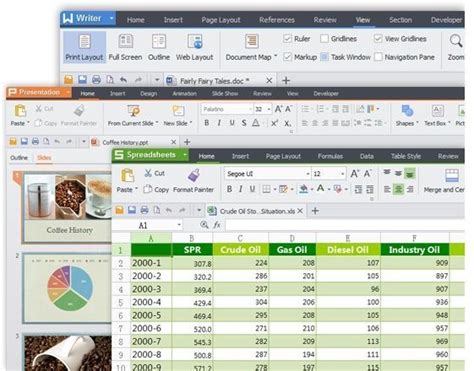Image resolution: width=474 pixels, height=371 pixels.
Task: Switch to Outline tab in Presentation pane
Action: click(19, 158)
